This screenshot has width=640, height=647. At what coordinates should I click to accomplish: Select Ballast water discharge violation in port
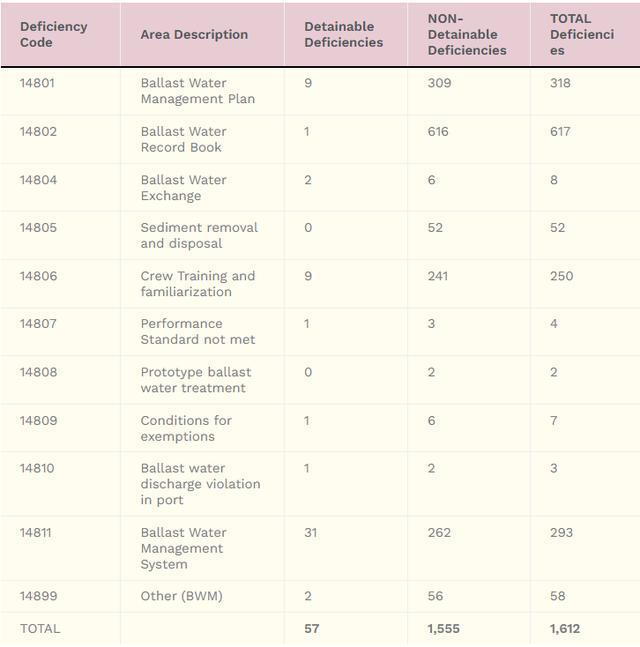pyautogui.click(x=199, y=484)
